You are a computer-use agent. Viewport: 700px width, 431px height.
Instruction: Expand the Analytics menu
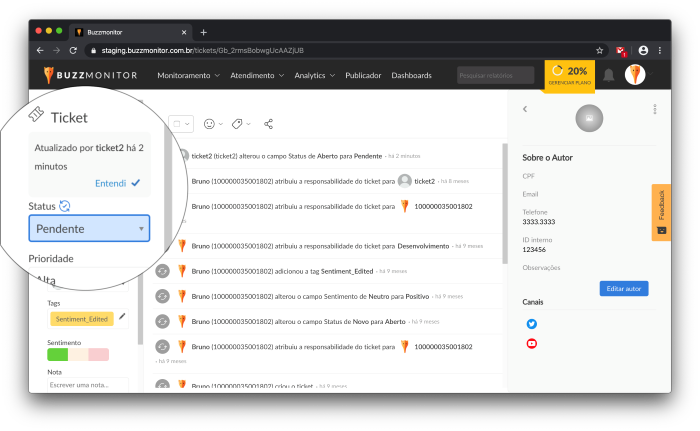coord(314,75)
